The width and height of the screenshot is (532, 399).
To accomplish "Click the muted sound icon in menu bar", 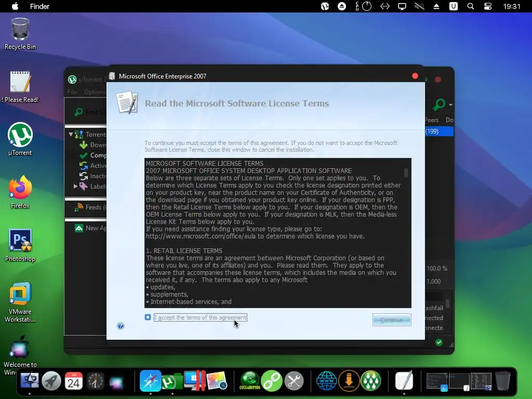I will coord(419,6).
